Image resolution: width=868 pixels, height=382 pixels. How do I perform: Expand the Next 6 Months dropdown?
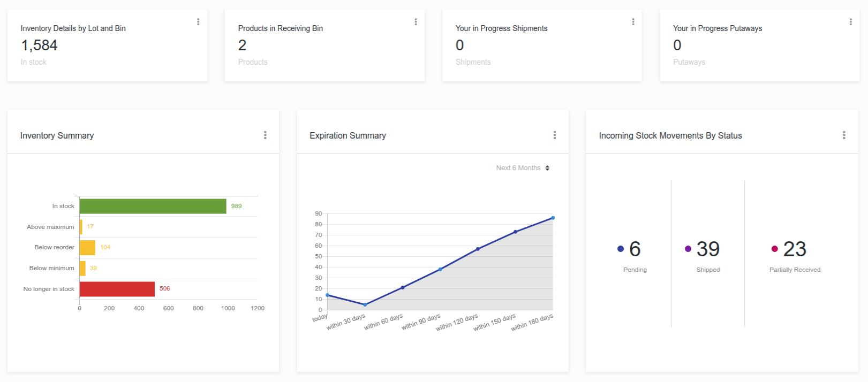coord(523,168)
